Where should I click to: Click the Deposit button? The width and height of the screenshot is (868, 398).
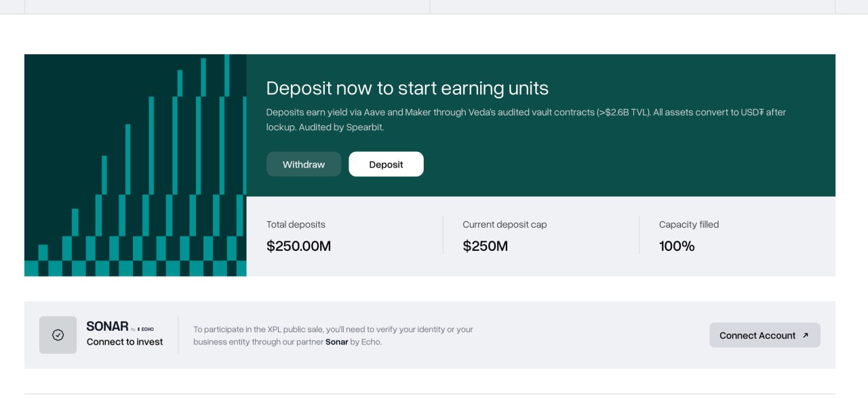pos(386,164)
